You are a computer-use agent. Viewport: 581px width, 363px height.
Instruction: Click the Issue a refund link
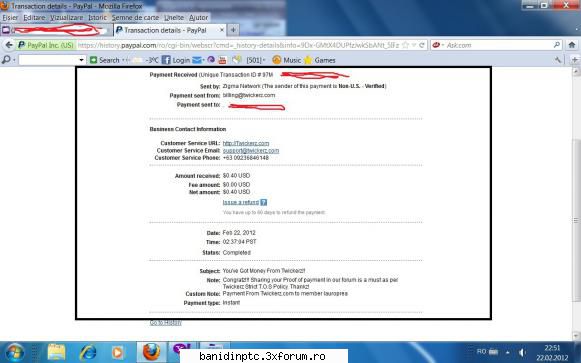tap(241, 202)
